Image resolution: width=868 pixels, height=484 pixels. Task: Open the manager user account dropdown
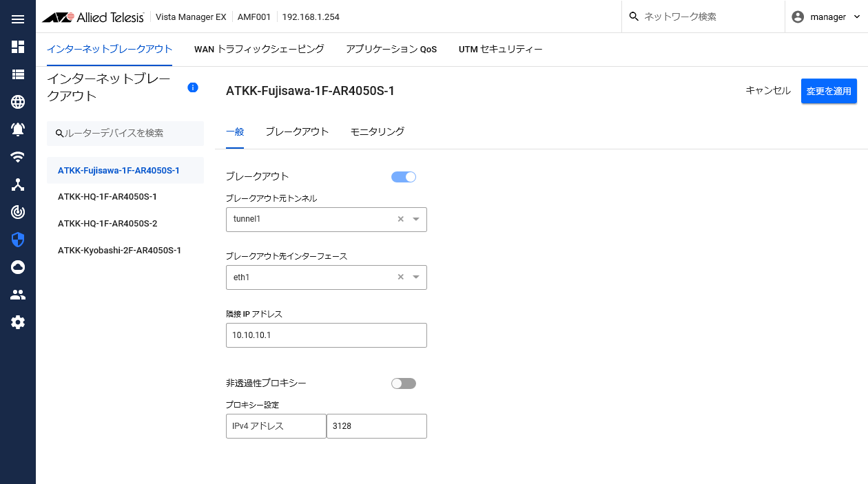pos(826,17)
